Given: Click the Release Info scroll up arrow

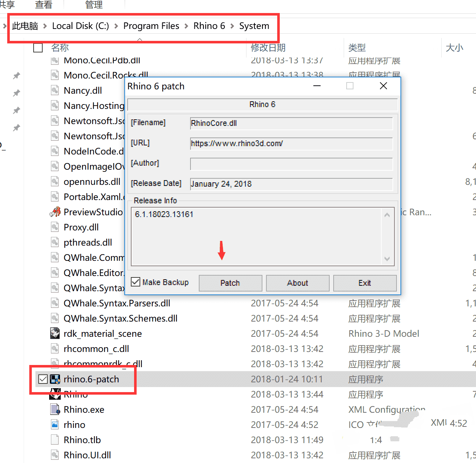Looking at the screenshot, I should (387, 215).
